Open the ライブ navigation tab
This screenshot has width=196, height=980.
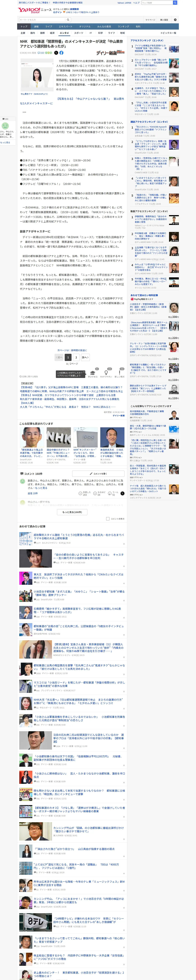coord(49,27)
